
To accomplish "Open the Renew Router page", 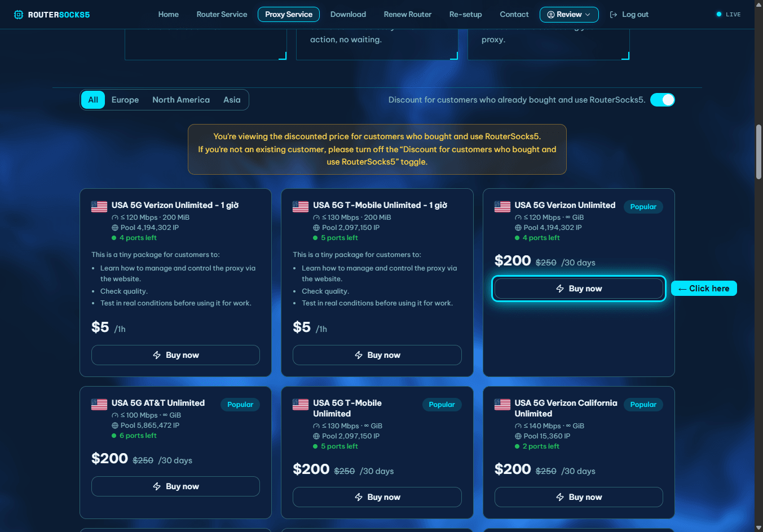I will point(408,15).
